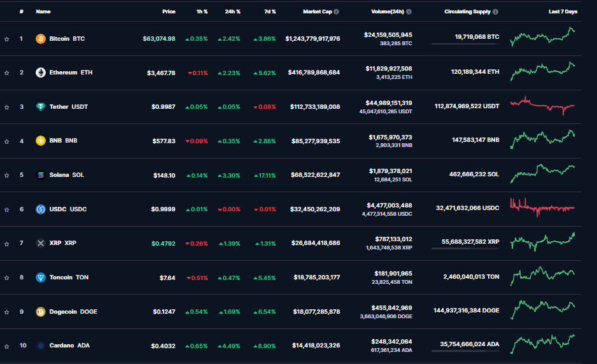The width and height of the screenshot is (597, 364).
Task: Open BNB coin page link
Action: [x=63, y=141]
